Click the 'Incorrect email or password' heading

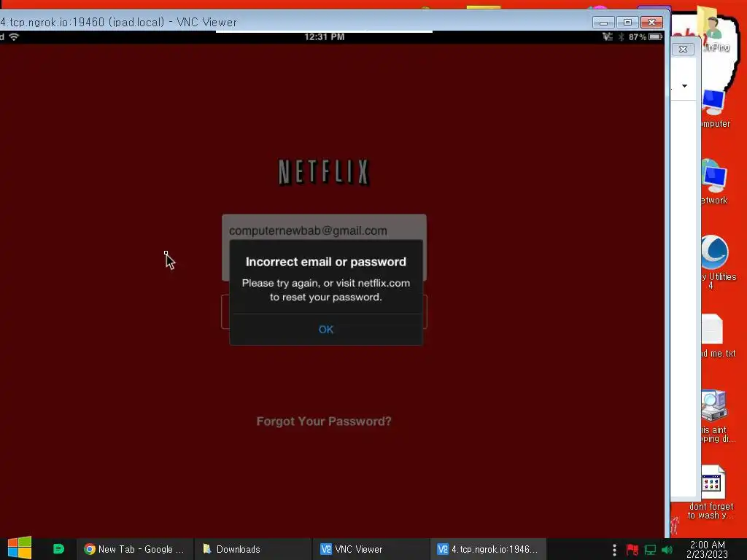(326, 262)
